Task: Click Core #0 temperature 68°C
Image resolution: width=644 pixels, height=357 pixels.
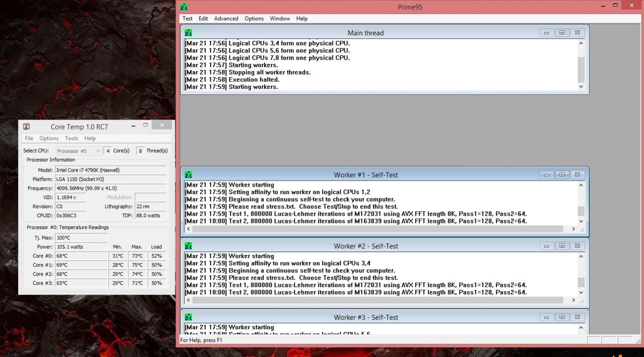Action: (x=81, y=256)
